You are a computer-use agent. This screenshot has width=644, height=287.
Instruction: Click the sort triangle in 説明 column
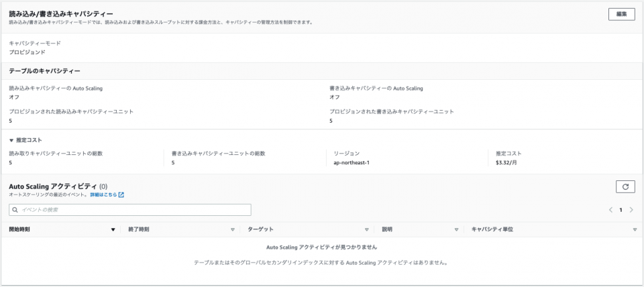pos(456,229)
